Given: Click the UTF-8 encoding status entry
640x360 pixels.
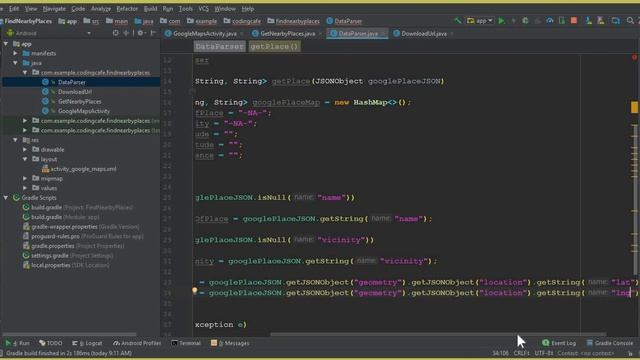Looking at the screenshot, I should point(543,353).
